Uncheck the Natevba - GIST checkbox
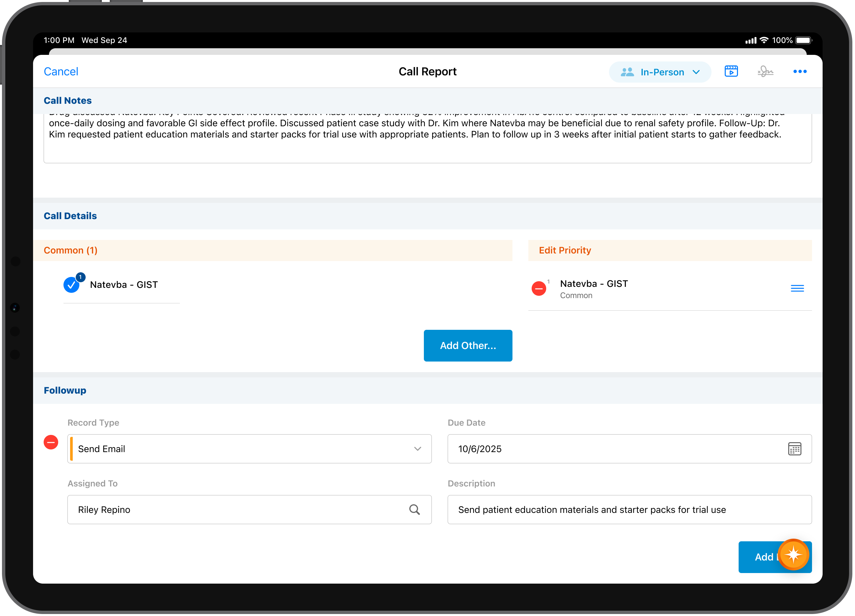Screen dimensions: 855x616 pos(71,285)
